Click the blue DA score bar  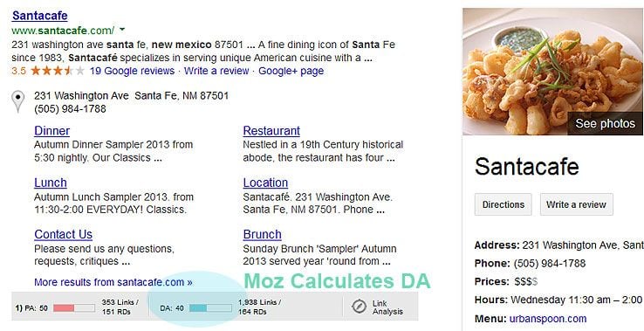(210, 307)
